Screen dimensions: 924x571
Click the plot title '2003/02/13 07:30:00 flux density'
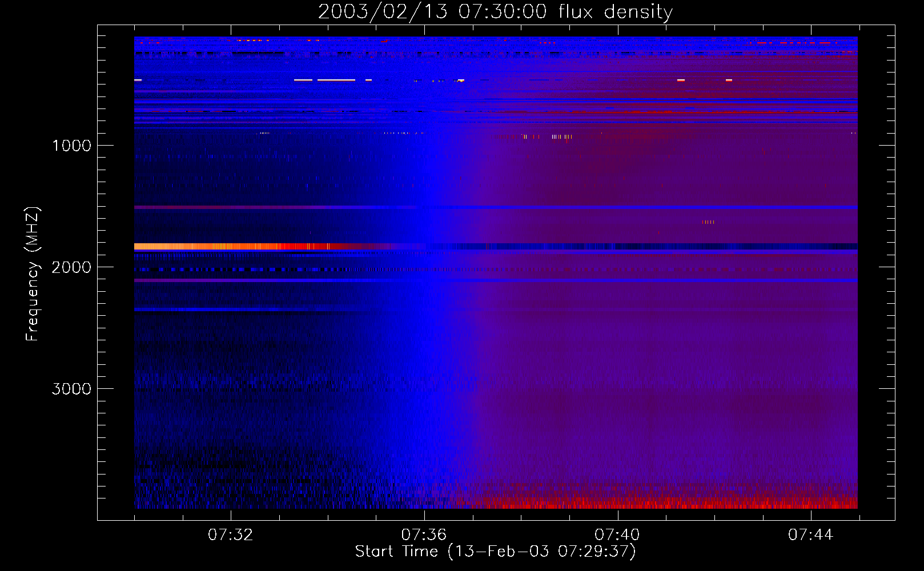(495, 12)
